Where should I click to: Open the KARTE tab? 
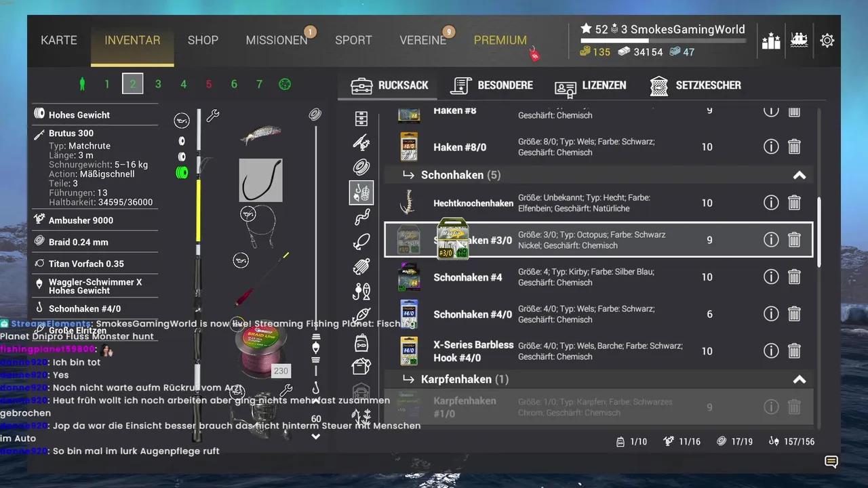59,40
